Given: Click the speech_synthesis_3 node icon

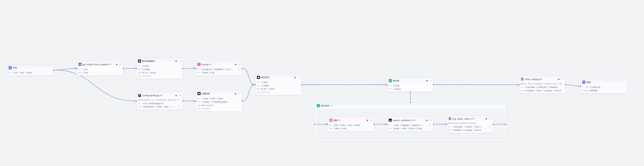Looking at the screenshot, I should click(x=390, y=120).
